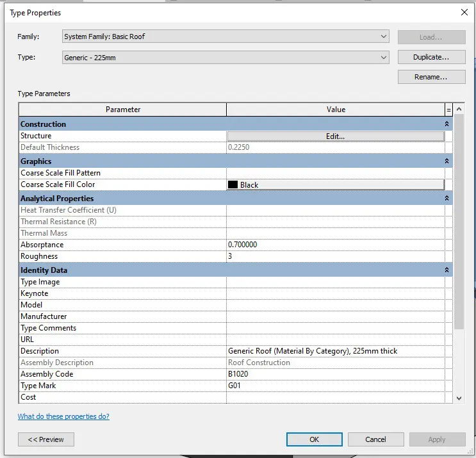Collapse the Graphics section
The width and height of the screenshot is (476, 458).
pos(447,161)
